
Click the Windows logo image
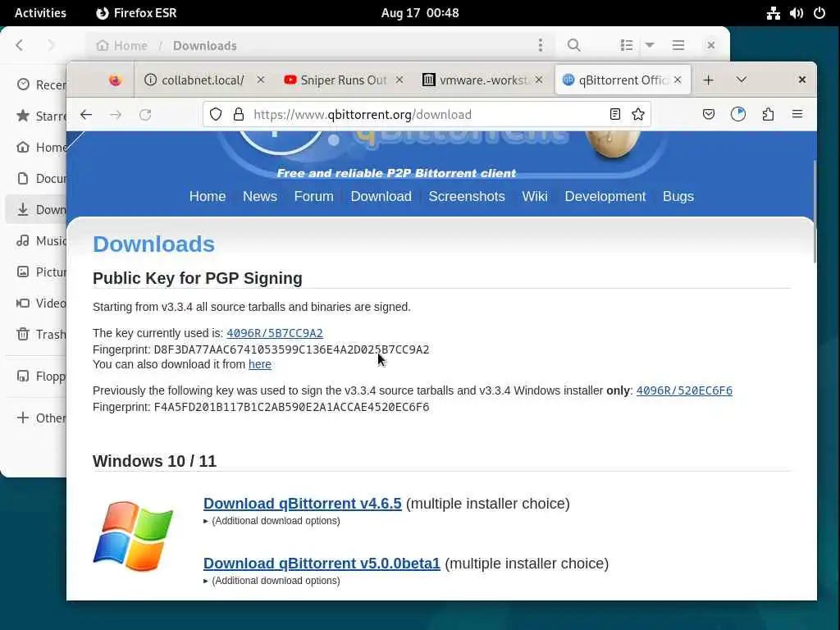point(133,536)
